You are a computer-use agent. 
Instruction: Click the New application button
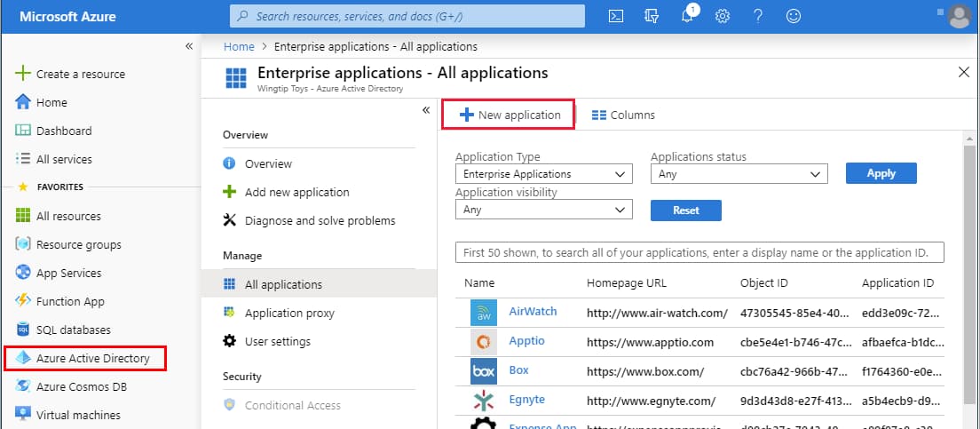pos(510,115)
